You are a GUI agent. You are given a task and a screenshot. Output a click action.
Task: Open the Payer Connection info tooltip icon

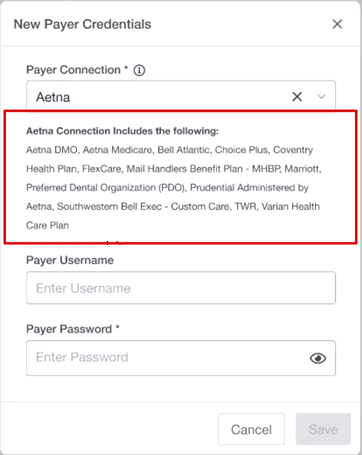tap(139, 70)
